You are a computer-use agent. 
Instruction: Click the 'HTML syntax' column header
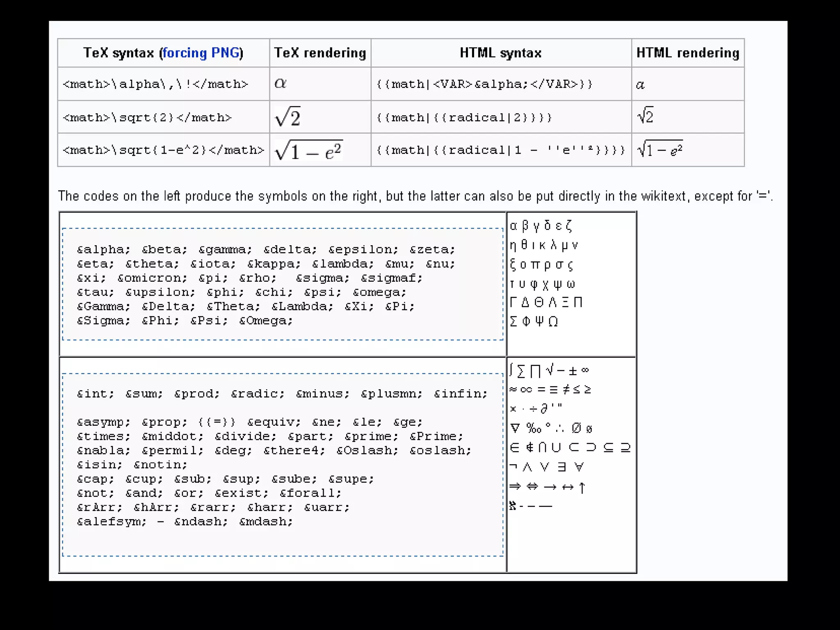(x=500, y=53)
